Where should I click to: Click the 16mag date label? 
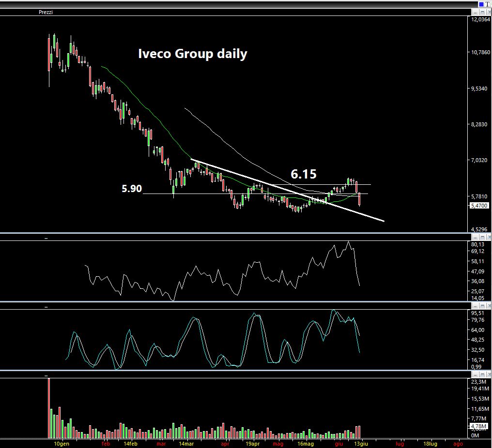point(306,444)
